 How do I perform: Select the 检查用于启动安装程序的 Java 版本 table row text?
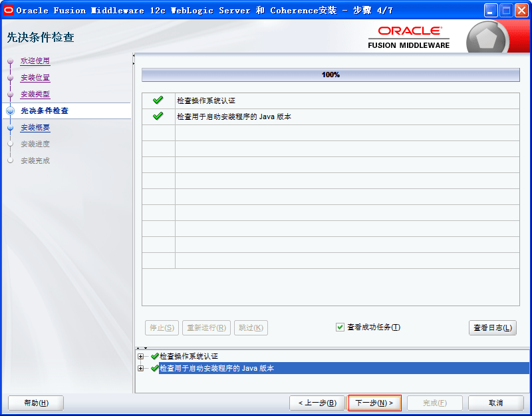[x=234, y=116]
